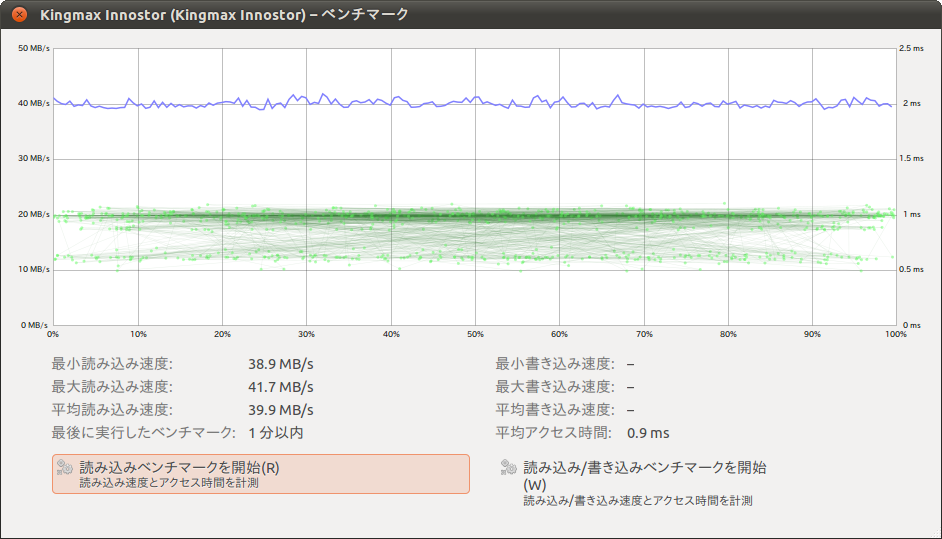The image size is (942, 539).
Task: Start the read/write benchmark (読み込み/書き込みベンチマークを開始)
Action: click(644, 475)
